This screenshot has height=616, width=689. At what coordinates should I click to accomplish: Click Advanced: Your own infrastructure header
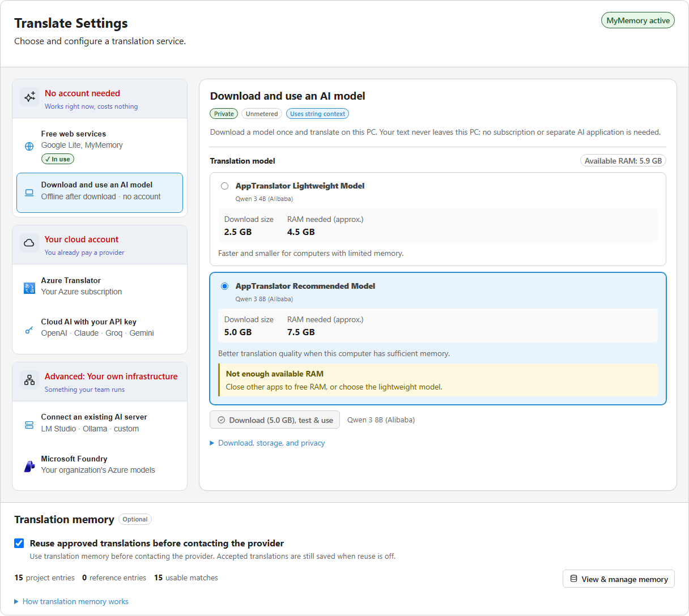coord(100,382)
